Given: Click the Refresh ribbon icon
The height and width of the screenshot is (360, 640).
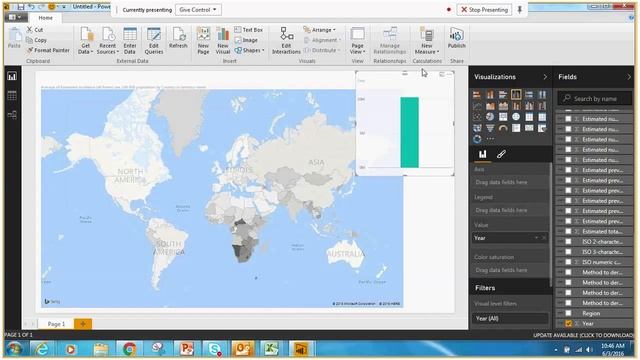Looking at the screenshot, I should tap(178, 38).
